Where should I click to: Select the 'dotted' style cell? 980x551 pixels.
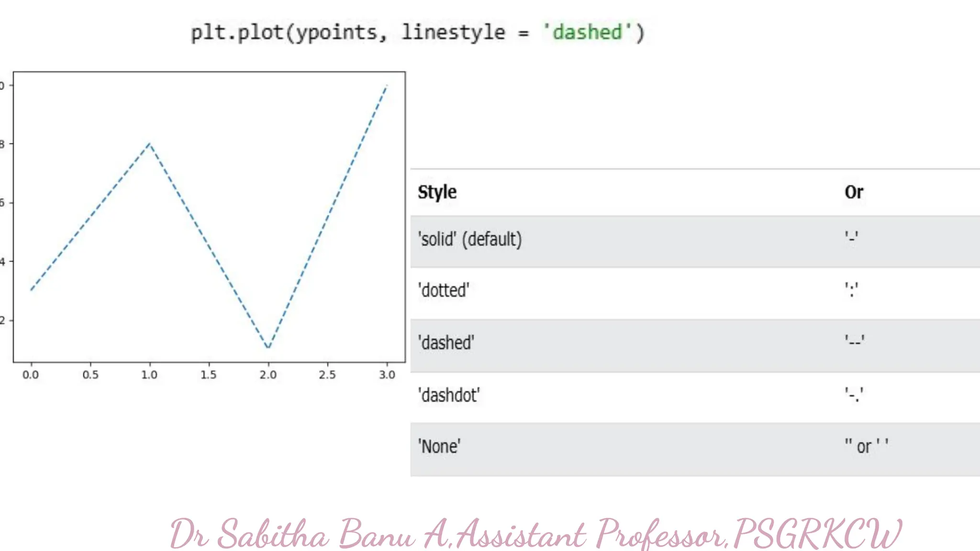[444, 290]
